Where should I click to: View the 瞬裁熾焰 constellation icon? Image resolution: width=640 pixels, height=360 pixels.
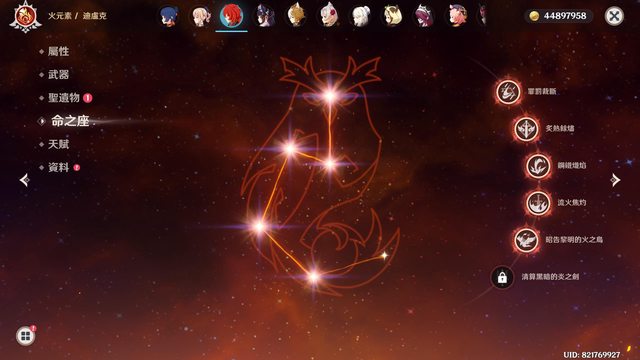point(538,166)
